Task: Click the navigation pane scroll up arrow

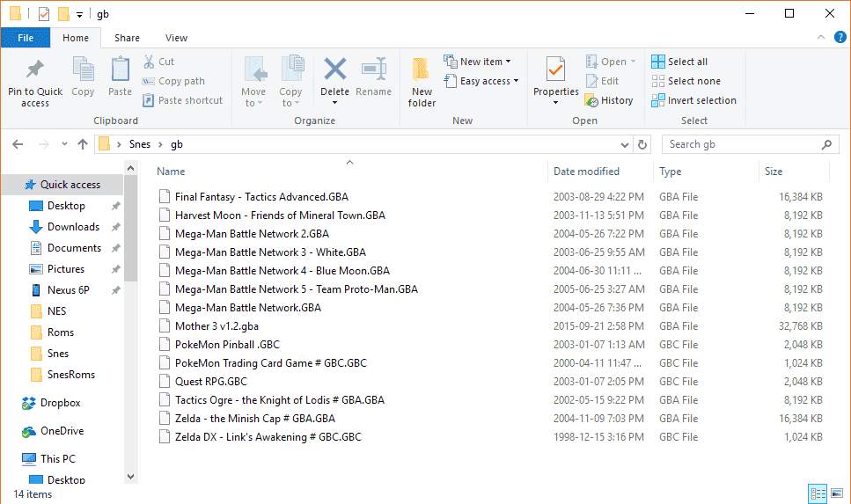Action: [131, 168]
